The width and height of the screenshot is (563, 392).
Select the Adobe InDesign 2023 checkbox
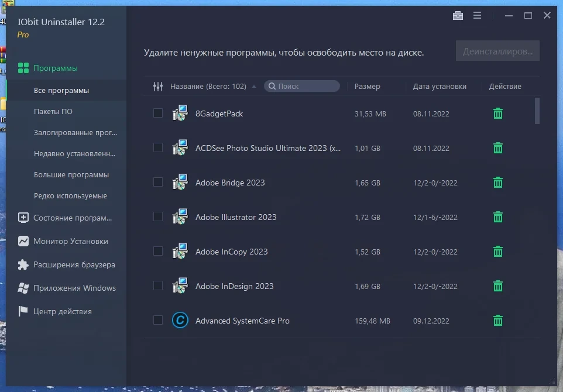pyautogui.click(x=158, y=286)
